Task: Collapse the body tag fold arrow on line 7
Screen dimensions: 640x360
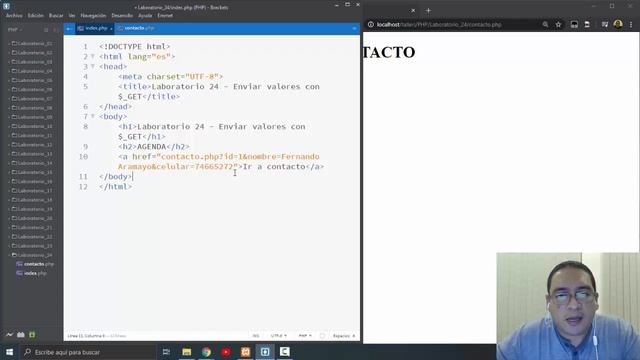Action: click(x=93, y=116)
